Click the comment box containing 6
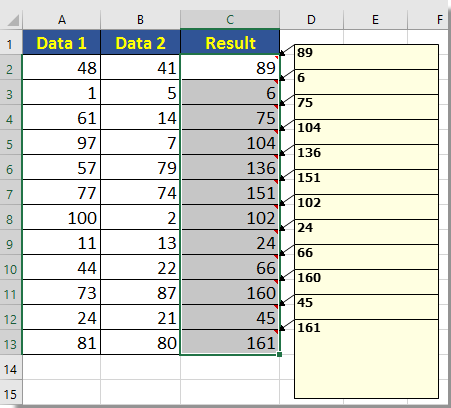This screenshot has width=451, height=408. 366,82
